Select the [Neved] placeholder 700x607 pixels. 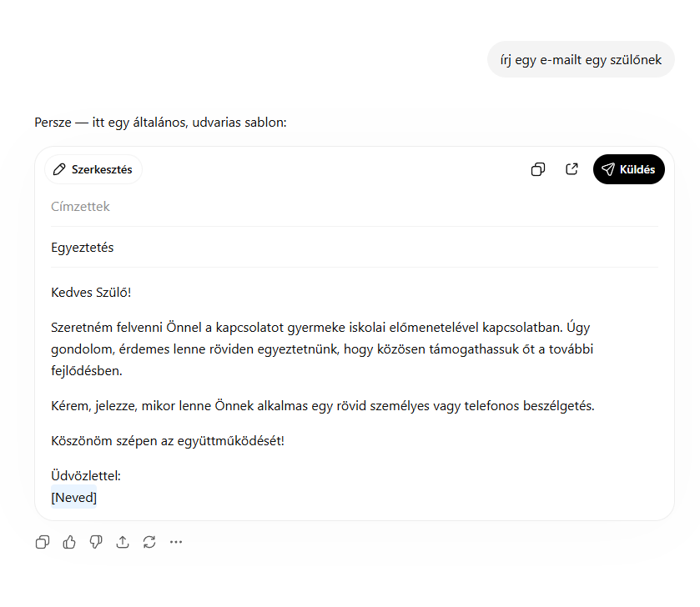click(x=74, y=497)
